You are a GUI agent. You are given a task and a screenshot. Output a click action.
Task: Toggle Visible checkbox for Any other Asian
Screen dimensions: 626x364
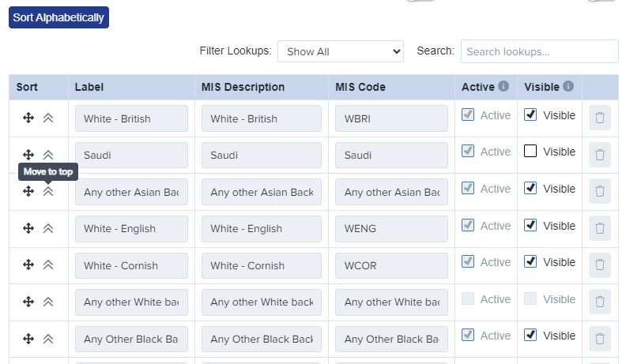pyautogui.click(x=530, y=188)
